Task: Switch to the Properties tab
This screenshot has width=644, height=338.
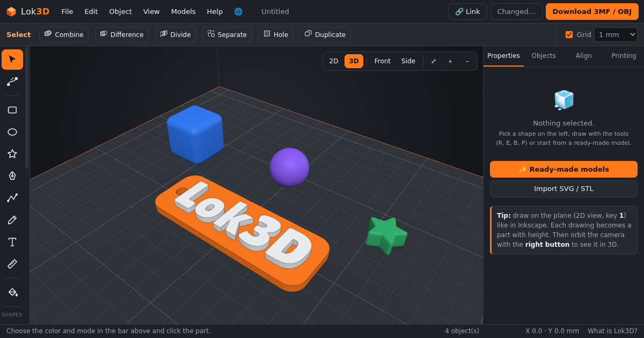Action: [503, 56]
